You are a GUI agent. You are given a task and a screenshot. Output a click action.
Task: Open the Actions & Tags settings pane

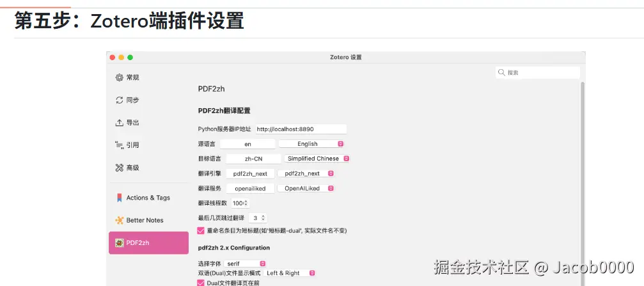(x=148, y=198)
